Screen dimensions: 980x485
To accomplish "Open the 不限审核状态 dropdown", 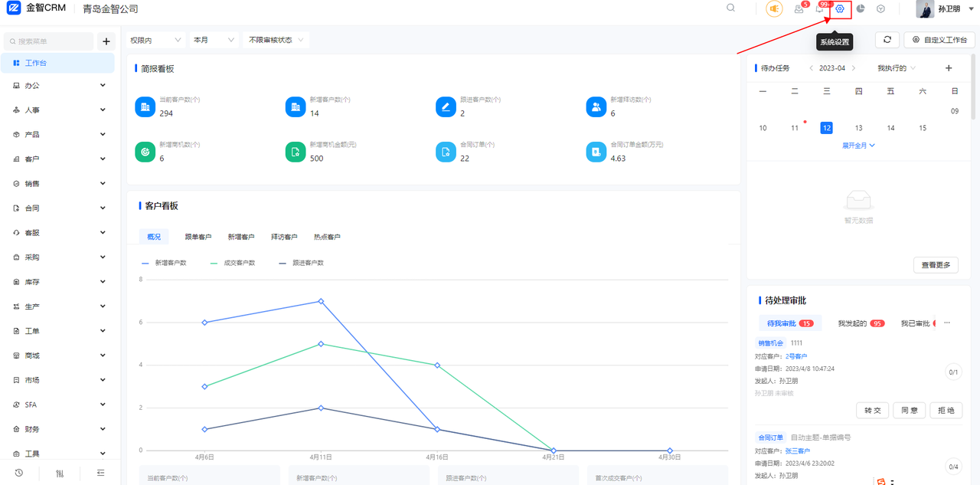I will click(x=276, y=40).
